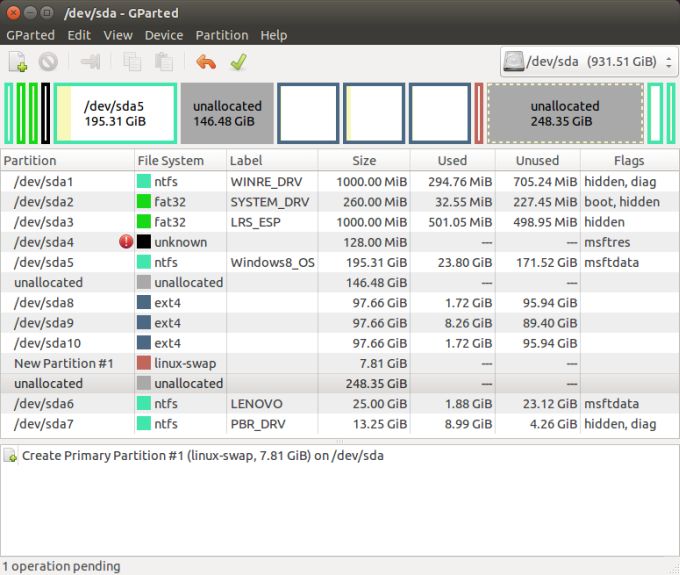
Task: Click the pending operation's new-partition icon
Action: [10, 456]
